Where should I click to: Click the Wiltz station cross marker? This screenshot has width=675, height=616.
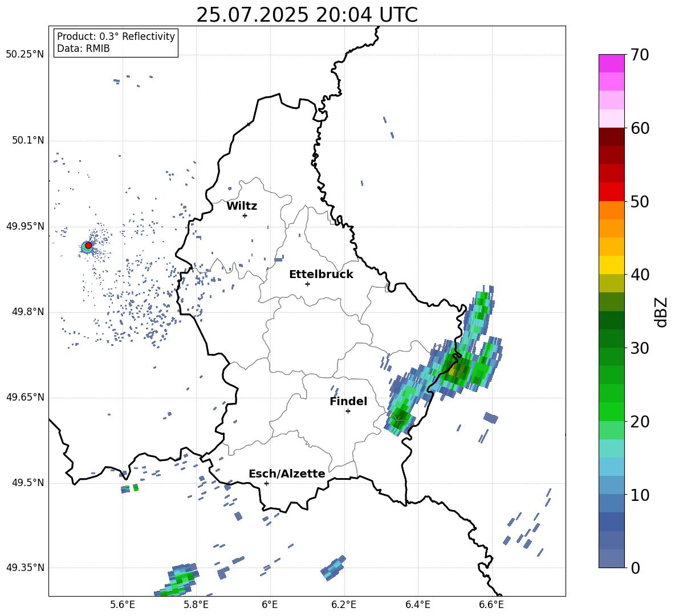(245, 215)
